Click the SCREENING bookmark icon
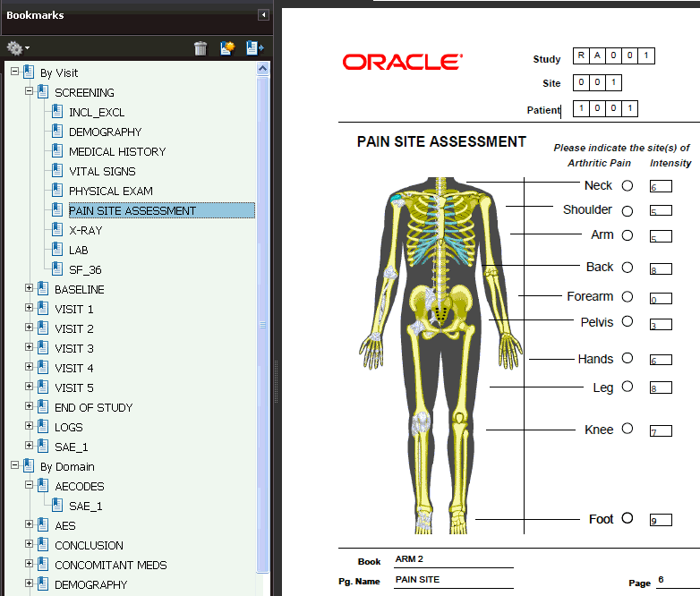700x596 pixels. tap(43, 91)
